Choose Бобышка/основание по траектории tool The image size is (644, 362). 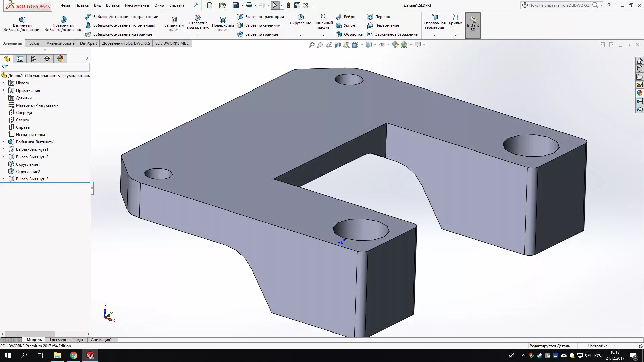pos(121,17)
